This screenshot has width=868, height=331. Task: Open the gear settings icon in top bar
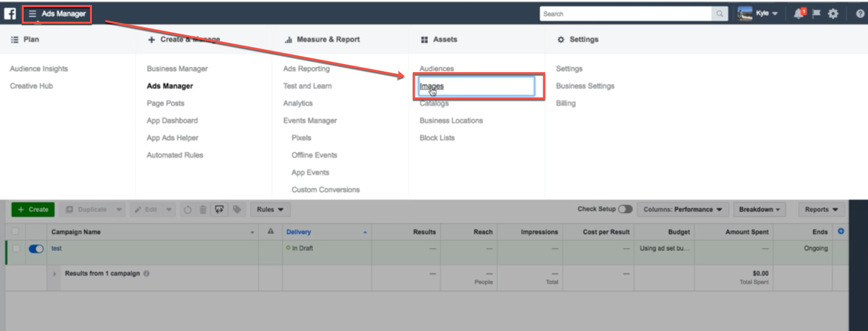click(x=833, y=14)
